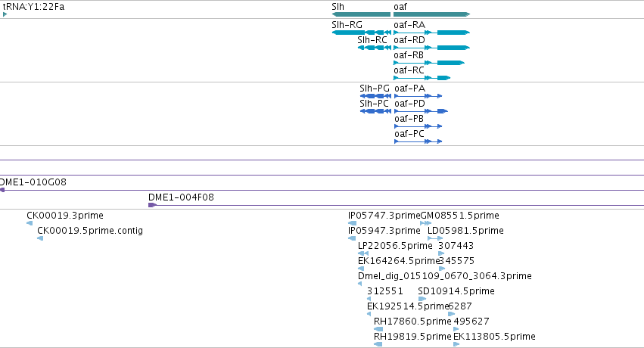This screenshot has height=348, width=644.
Task: Select the oaf gene bar
Action: pos(431,14)
